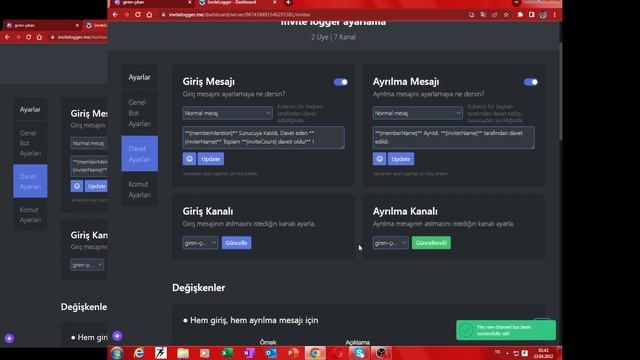
Task: Open the tab search chevron in the front Chrome window
Action: pos(516,2)
